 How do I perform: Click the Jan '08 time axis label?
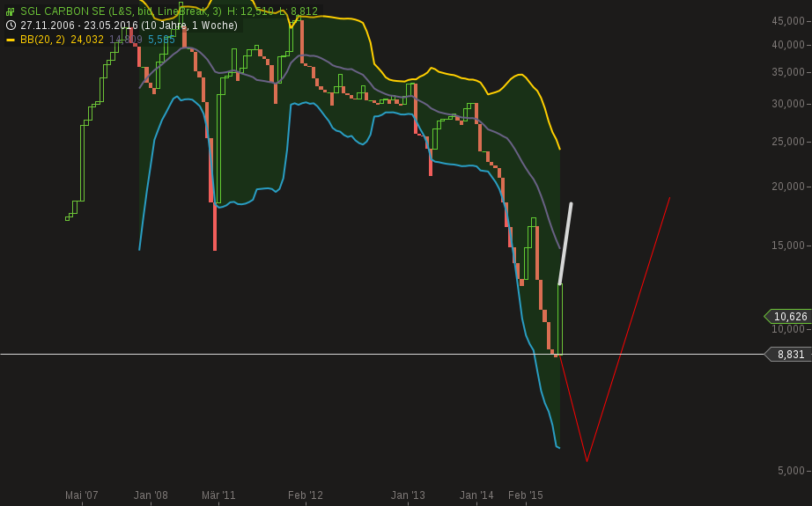151,495
